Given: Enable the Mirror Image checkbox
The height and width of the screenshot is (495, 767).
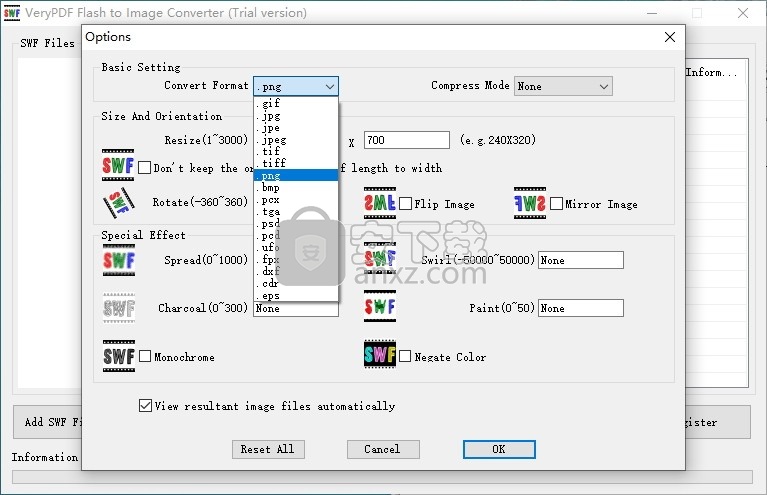Looking at the screenshot, I should (x=556, y=203).
